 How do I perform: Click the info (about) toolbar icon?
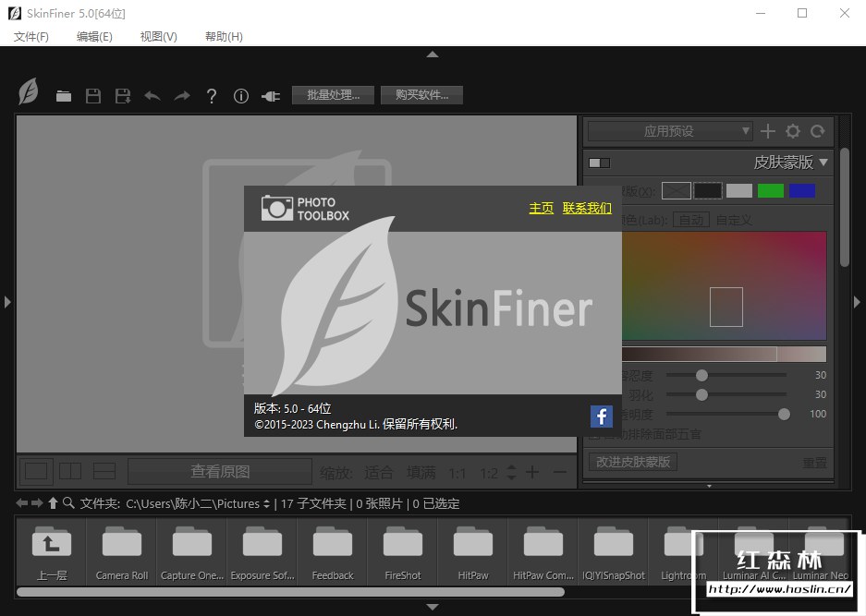tap(241, 96)
